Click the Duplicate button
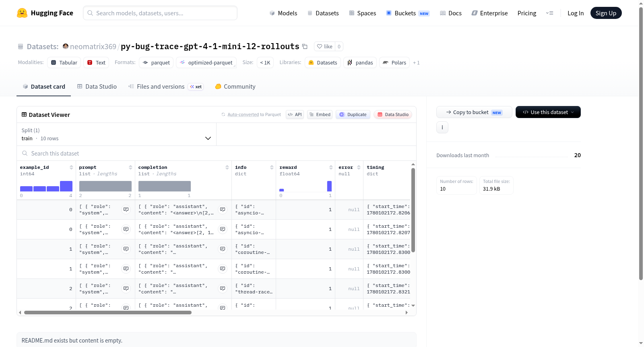Viewport: 644px width, 347px height. coord(353,114)
